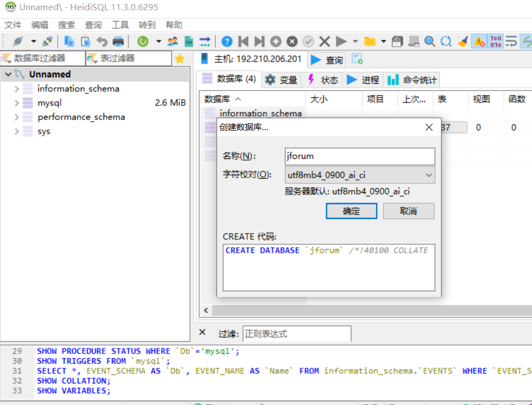Open the 字符校对 collation dropdown
Viewport: 532px width, 405px height.
coord(360,175)
